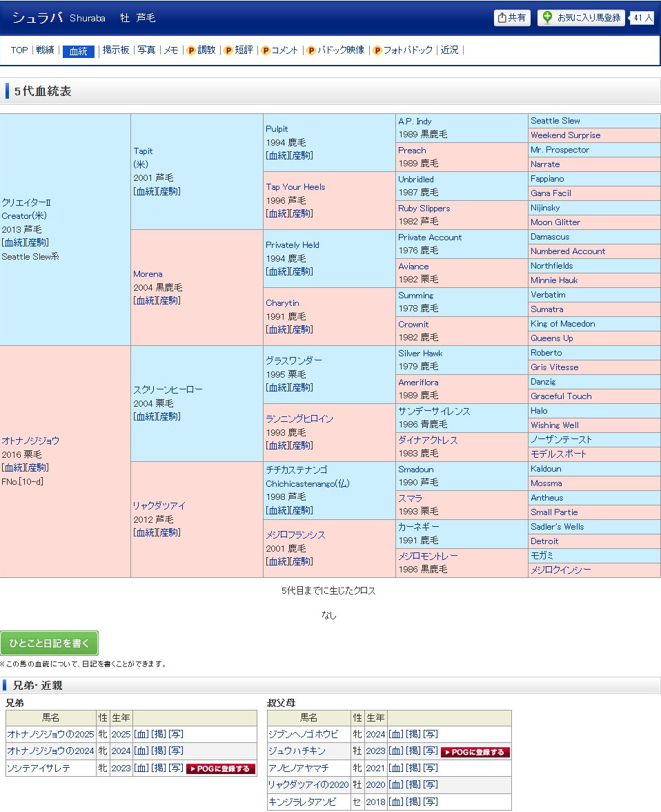This screenshot has height=812, width=661.
Task: Open the 掲示板 tab
Action: 116,50
